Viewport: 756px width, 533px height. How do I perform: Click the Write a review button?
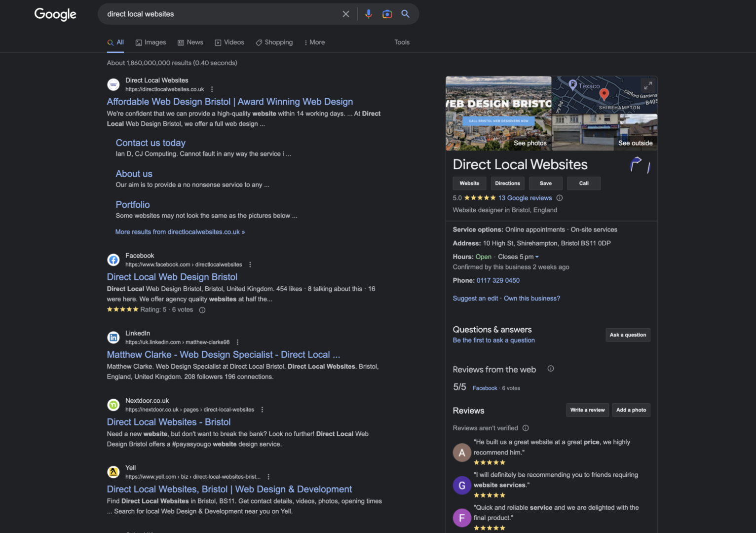coord(587,410)
